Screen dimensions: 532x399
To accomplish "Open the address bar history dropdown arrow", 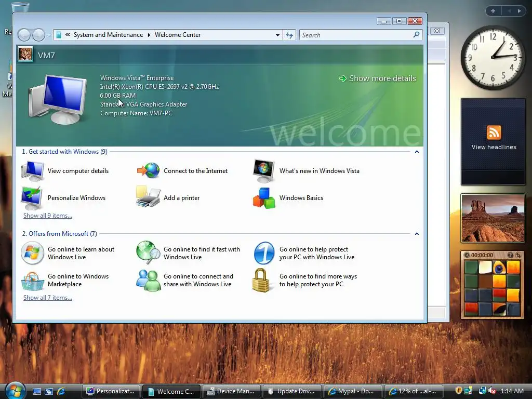I will pos(277,35).
